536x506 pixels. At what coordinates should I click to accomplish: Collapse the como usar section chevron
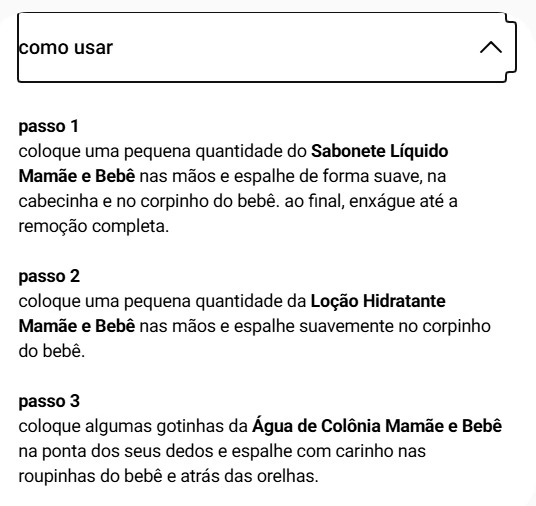(491, 47)
